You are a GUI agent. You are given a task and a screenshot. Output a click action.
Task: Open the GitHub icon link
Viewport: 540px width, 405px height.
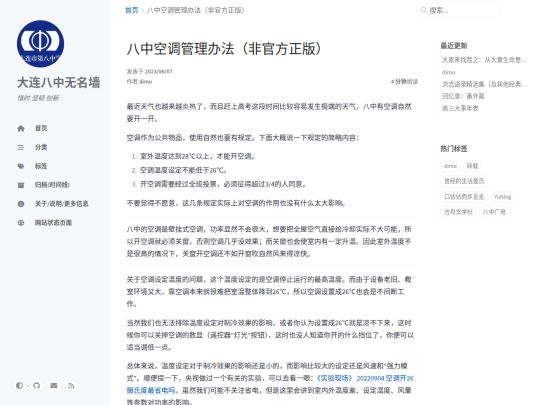(37, 385)
